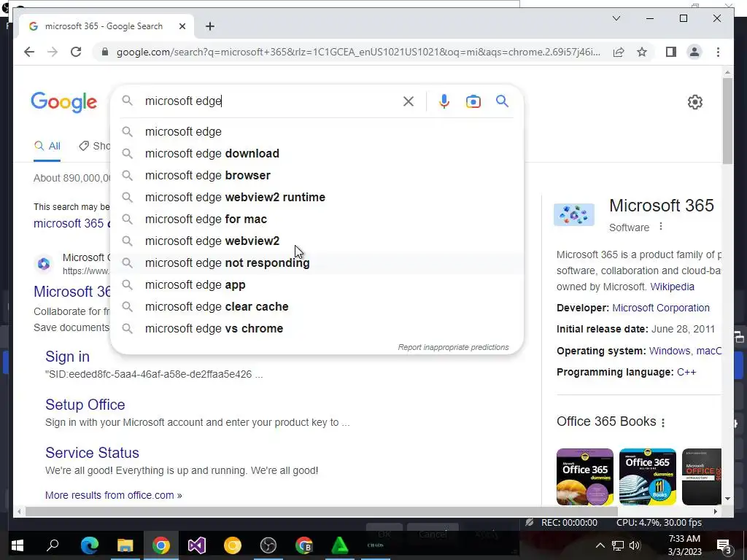Close the microsoft 365 Google Search tab
747x560 pixels.
pyautogui.click(x=182, y=26)
